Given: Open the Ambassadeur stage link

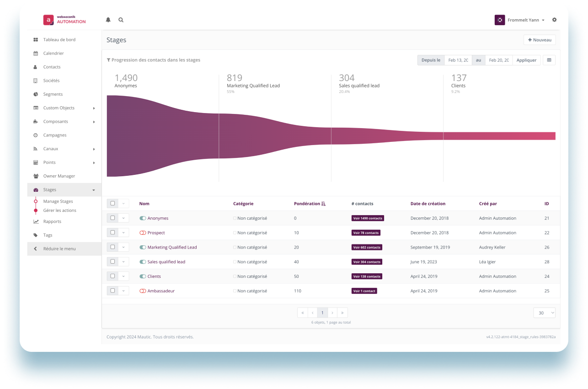Looking at the screenshot, I should click(x=161, y=291).
